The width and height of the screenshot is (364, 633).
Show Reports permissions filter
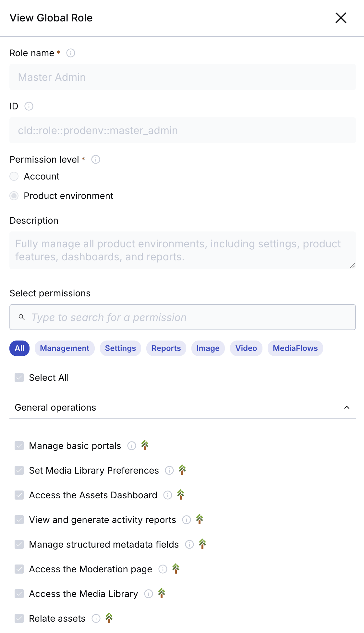point(166,348)
